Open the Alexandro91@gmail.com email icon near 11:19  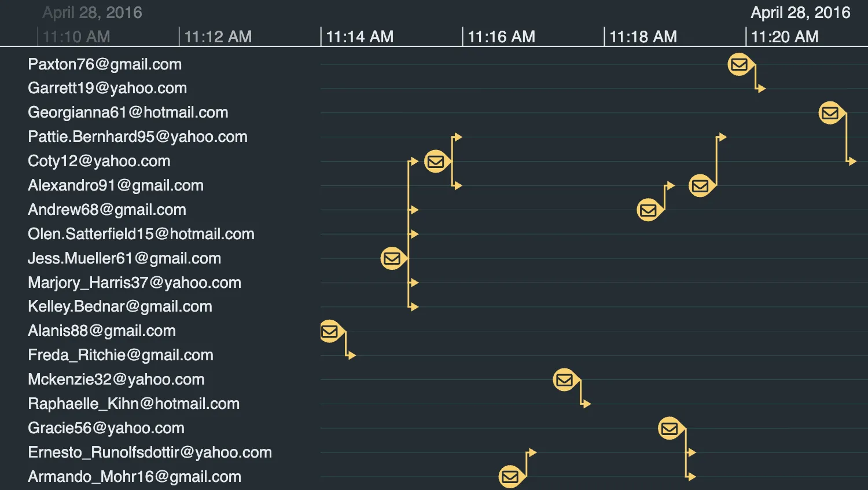(x=700, y=186)
